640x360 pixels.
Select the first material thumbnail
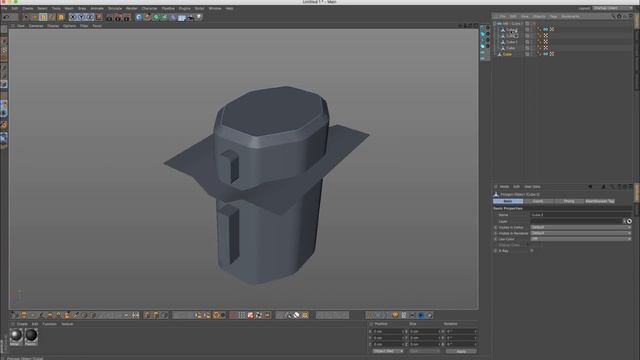[16, 336]
